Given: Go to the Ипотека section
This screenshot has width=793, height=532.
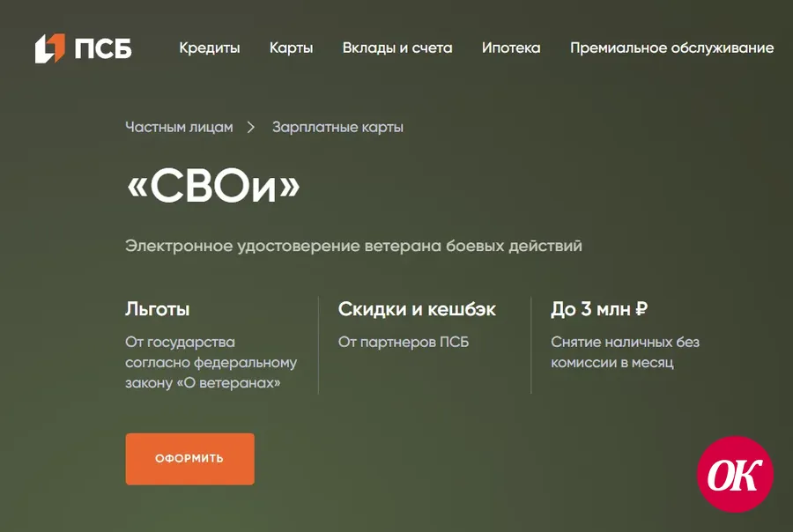Looking at the screenshot, I should 511,48.
